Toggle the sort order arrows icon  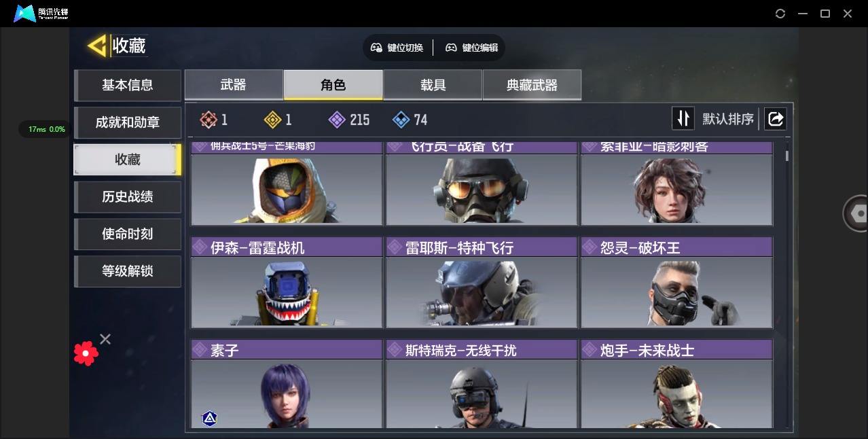pyautogui.click(x=683, y=119)
